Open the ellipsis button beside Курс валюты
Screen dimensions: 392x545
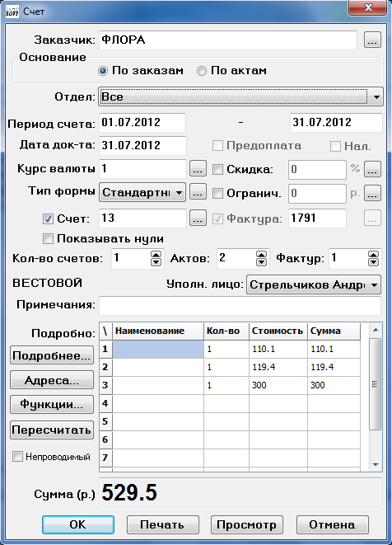pos(198,169)
